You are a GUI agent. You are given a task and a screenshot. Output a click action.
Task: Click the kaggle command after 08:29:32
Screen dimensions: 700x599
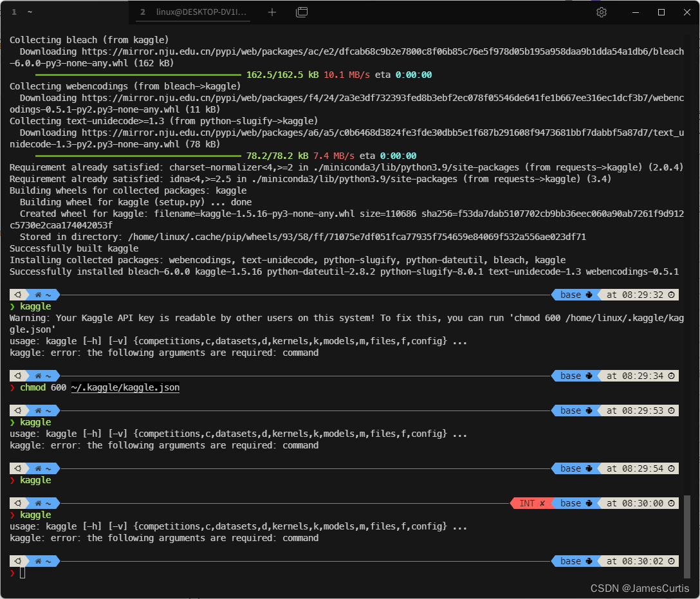(35, 307)
